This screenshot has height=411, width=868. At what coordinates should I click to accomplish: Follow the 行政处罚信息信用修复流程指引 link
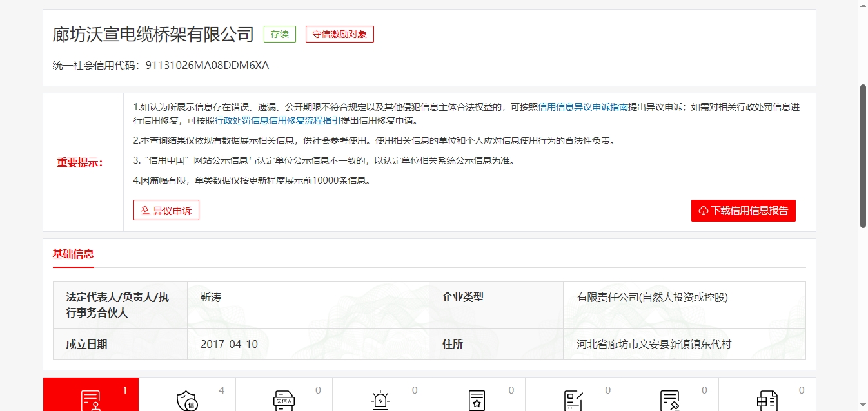point(277,120)
